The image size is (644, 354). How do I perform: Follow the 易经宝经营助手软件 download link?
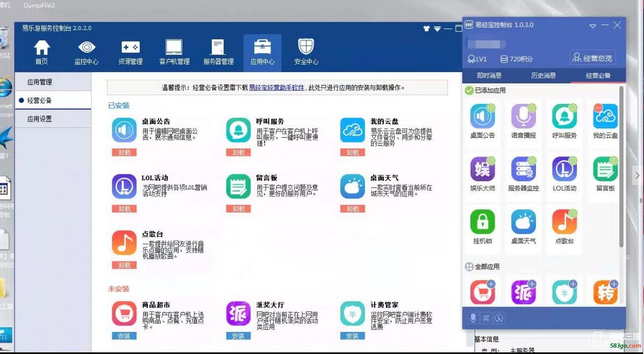click(277, 88)
